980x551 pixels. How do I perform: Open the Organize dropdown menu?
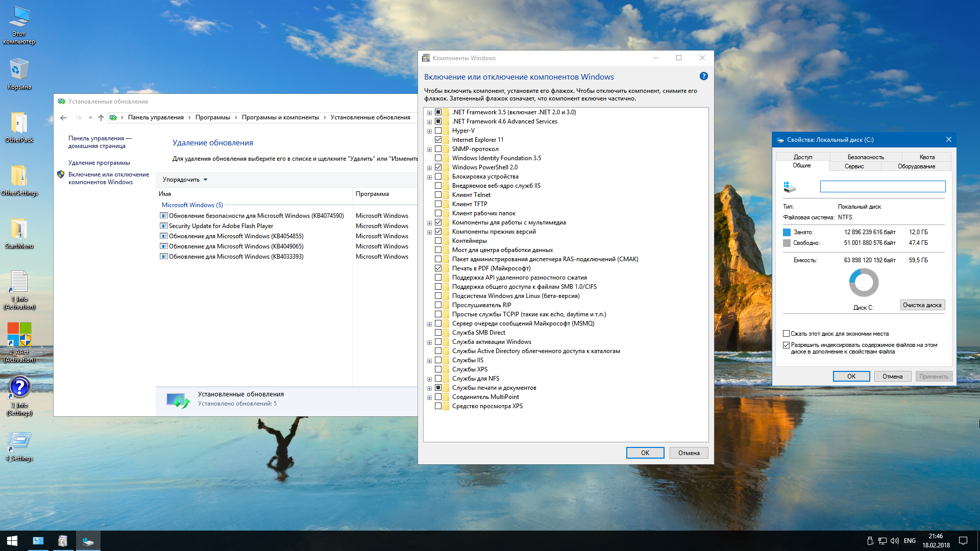185,180
